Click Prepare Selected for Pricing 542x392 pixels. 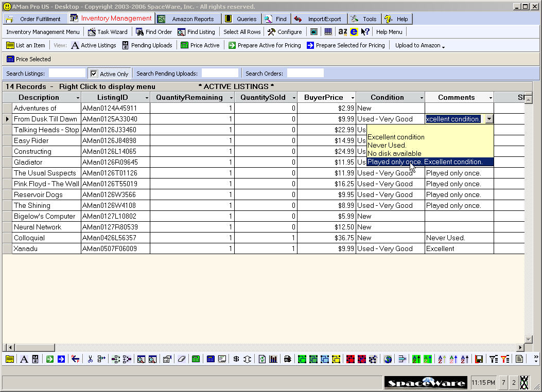(346, 45)
